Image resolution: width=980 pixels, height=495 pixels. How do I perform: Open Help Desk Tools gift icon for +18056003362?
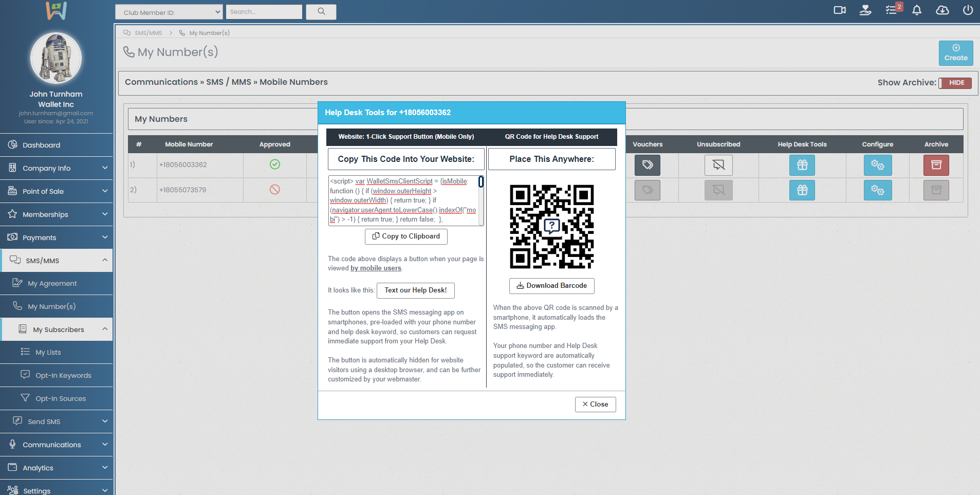[802, 165]
